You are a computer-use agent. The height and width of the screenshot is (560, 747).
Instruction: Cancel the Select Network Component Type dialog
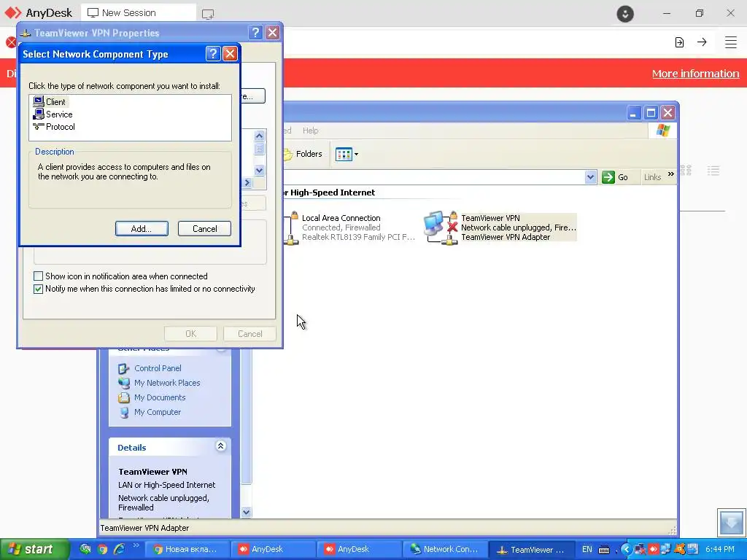coord(204,228)
